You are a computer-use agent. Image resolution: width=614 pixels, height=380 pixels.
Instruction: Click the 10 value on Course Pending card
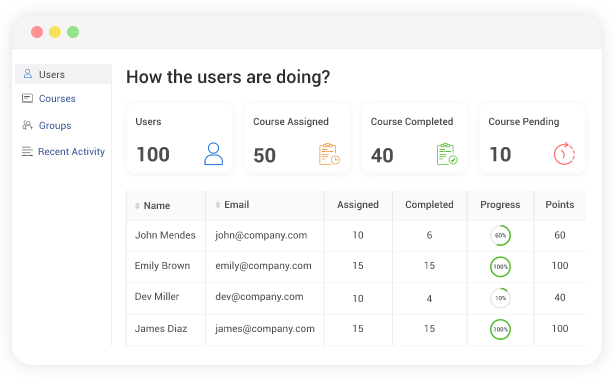click(500, 154)
